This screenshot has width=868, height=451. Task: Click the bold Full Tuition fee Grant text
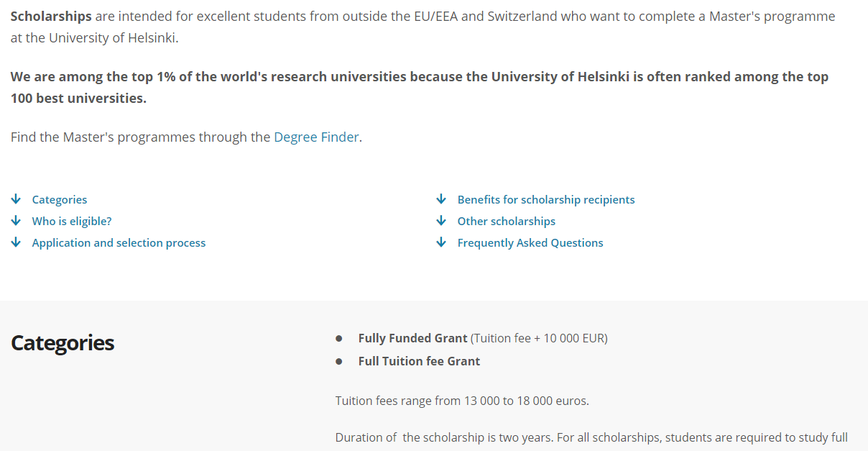pyautogui.click(x=419, y=361)
